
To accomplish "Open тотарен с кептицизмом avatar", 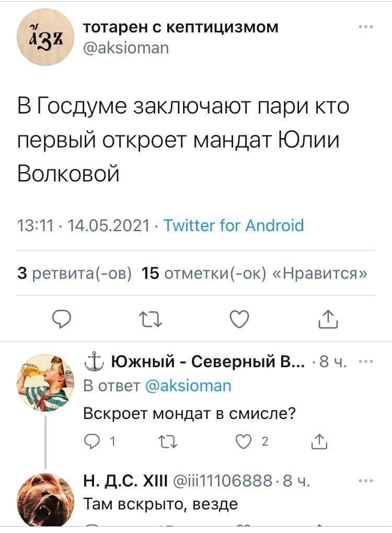I will click(x=45, y=37).
